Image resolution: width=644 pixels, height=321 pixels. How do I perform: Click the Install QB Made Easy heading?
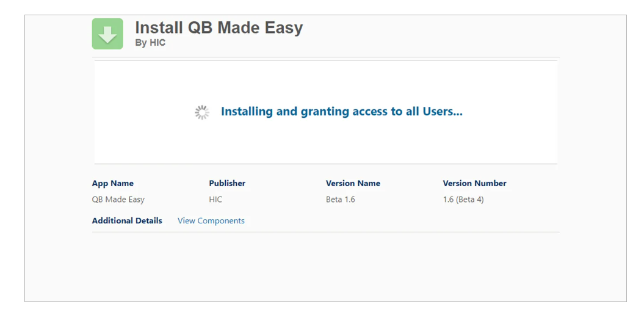(219, 28)
